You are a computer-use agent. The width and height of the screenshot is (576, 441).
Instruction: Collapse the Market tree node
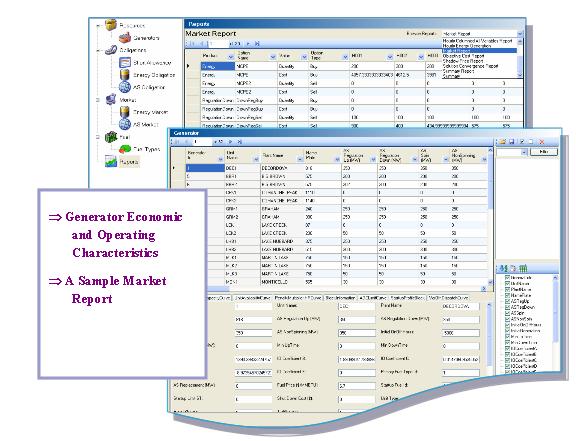tap(98, 100)
